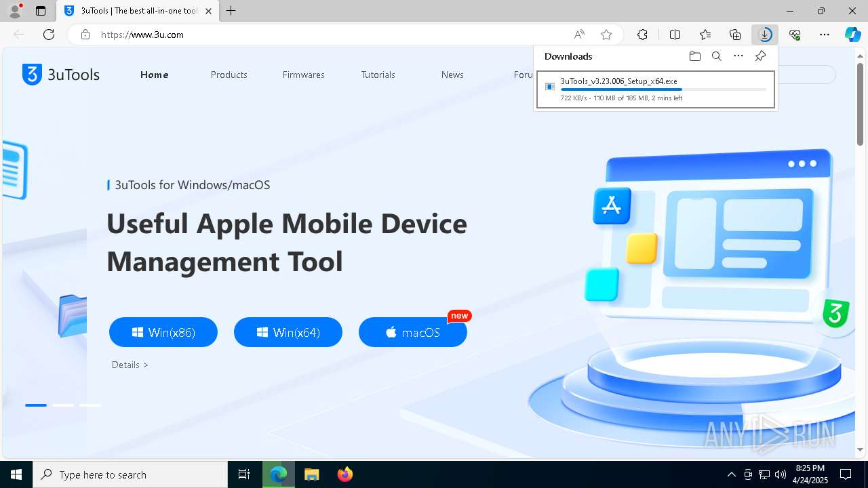Select the first carousel slide indicator
The image size is (868, 488).
point(36,405)
